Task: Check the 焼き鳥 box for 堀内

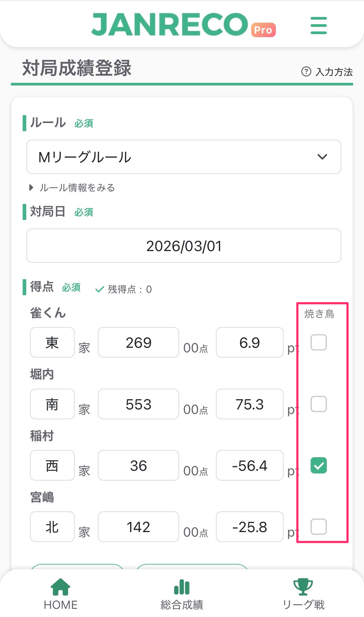Action: pos(318,404)
